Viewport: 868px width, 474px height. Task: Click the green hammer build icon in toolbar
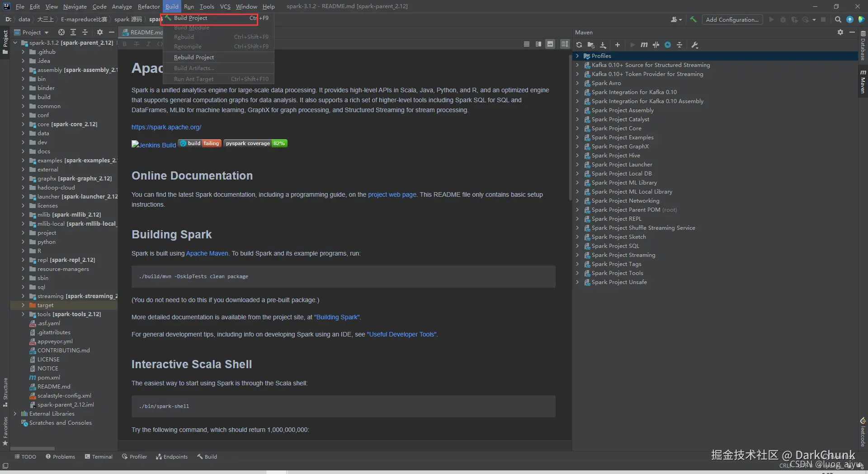[693, 19]
